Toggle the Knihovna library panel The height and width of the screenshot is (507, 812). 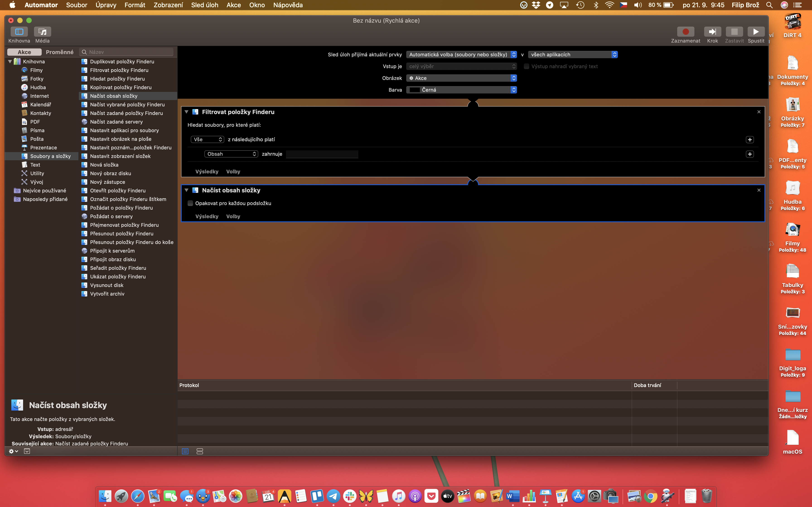pyautogui.click(x=19, y=32)
